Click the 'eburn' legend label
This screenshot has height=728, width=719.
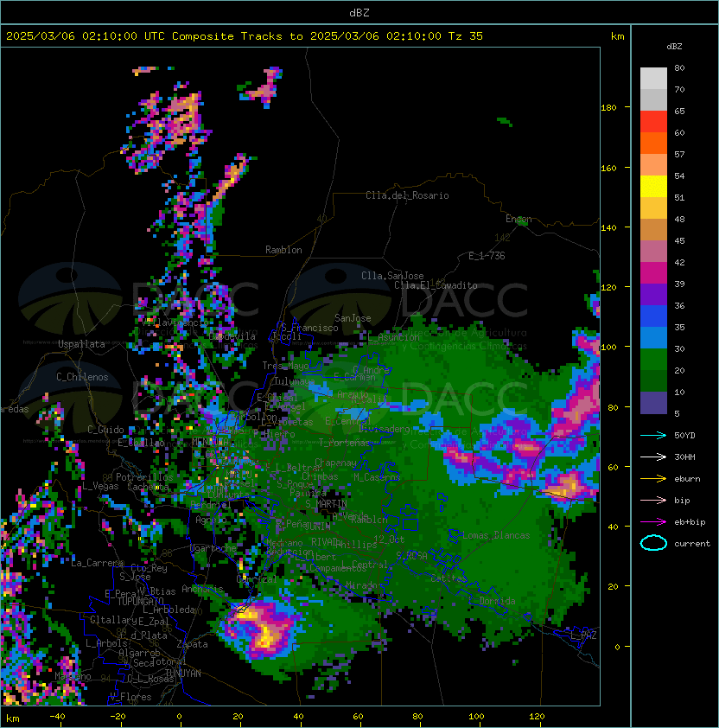coord(687,479)
